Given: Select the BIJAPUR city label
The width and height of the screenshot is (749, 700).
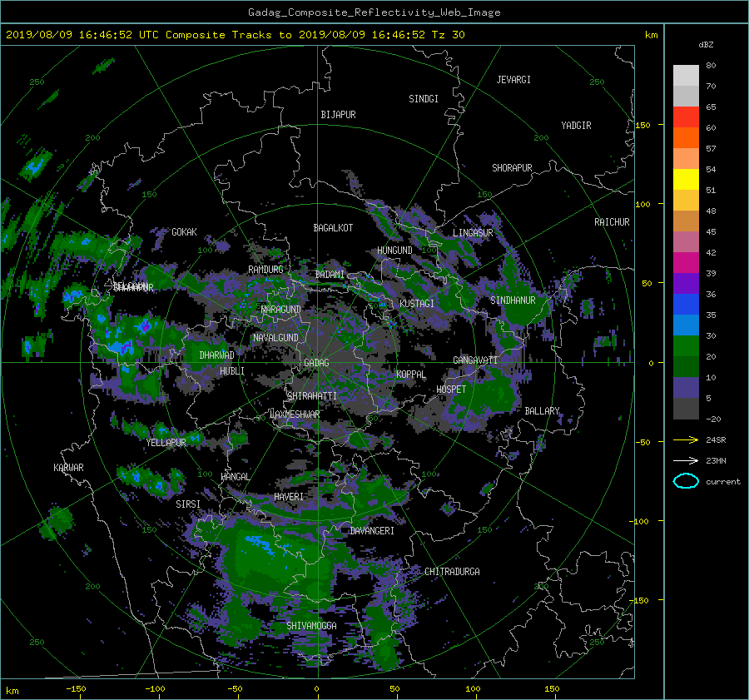Looking at the screenshot, I should (338, 115).
